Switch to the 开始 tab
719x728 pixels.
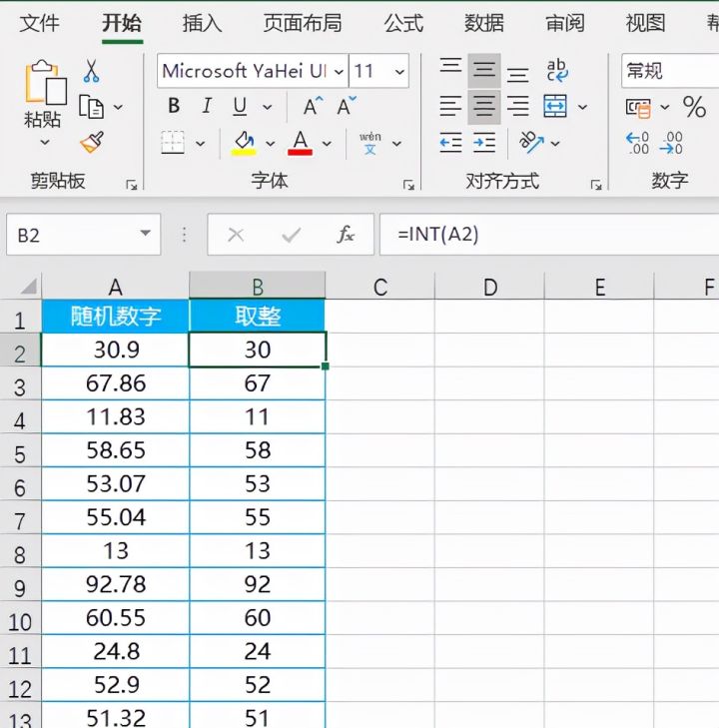click(122, 23)
